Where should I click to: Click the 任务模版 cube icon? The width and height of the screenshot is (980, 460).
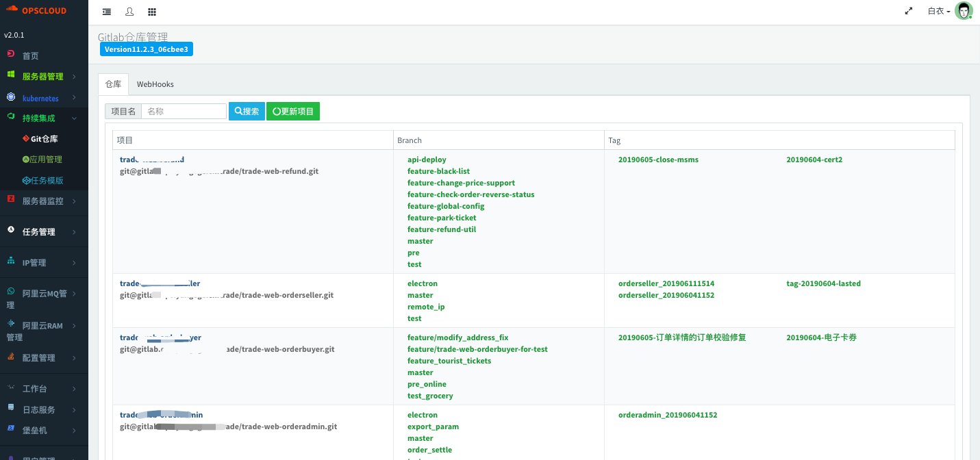[x=26, y=180]
